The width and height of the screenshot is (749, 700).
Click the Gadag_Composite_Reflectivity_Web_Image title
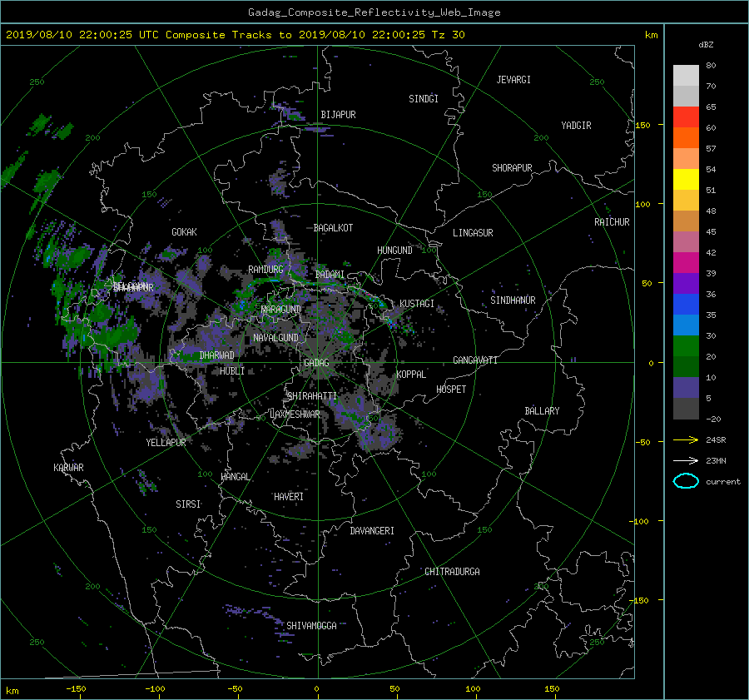(374, 12)
